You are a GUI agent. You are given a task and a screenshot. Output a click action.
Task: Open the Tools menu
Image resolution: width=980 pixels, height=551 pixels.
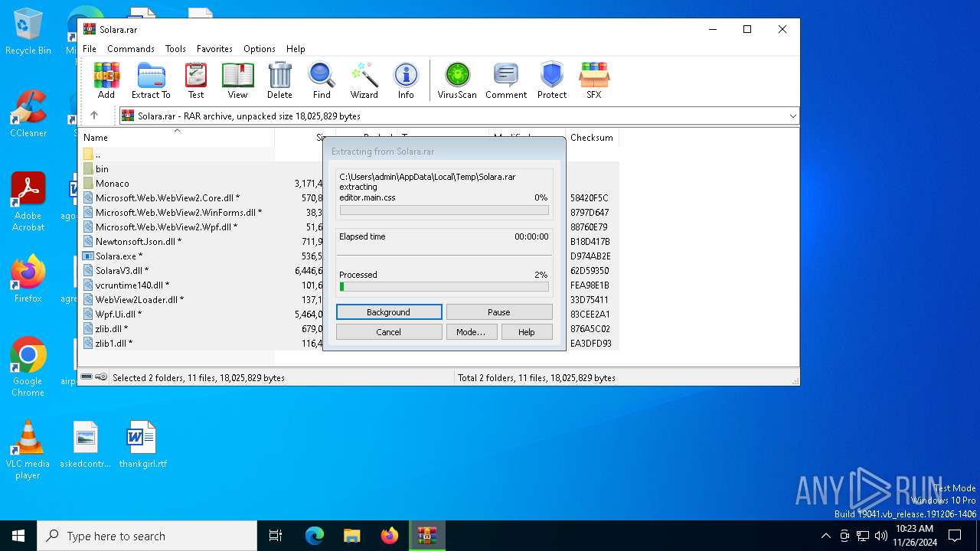175,48
